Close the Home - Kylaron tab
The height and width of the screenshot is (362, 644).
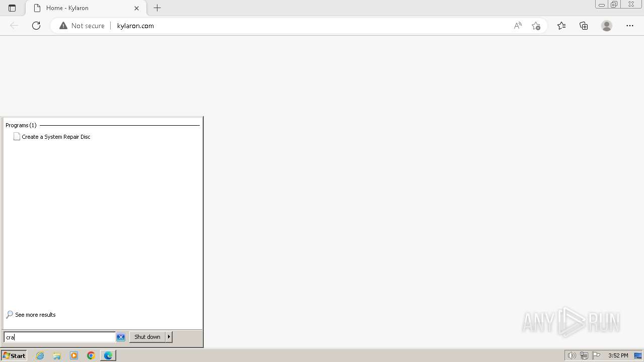pos(136,8)
